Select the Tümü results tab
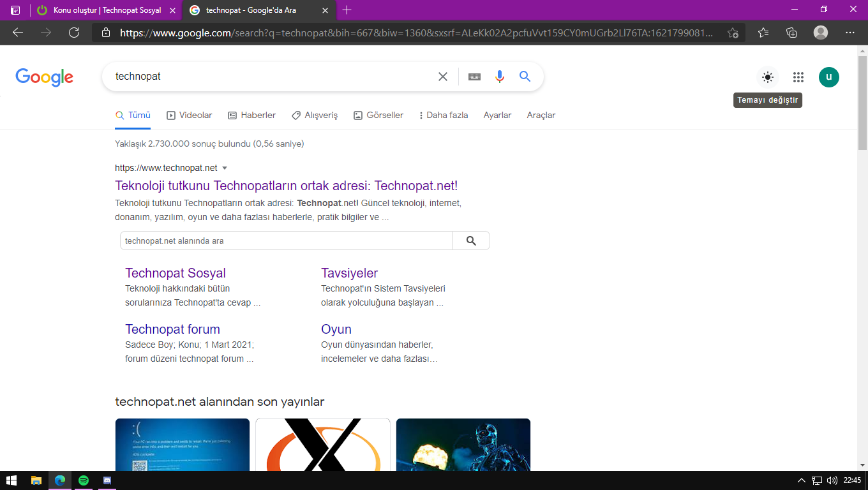Screen dimensions: 868x490 click(133, 115)
